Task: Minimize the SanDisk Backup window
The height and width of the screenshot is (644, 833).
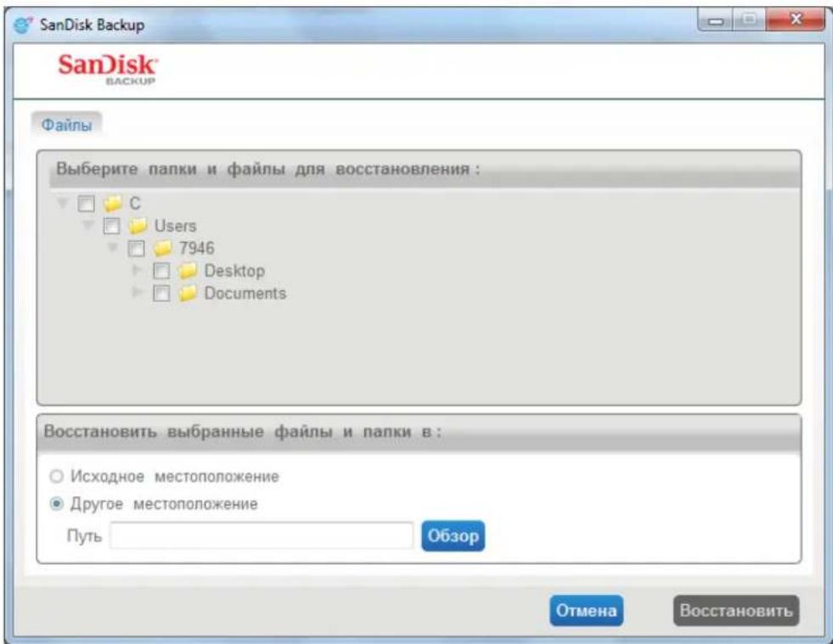Action: tap(716, 21)
